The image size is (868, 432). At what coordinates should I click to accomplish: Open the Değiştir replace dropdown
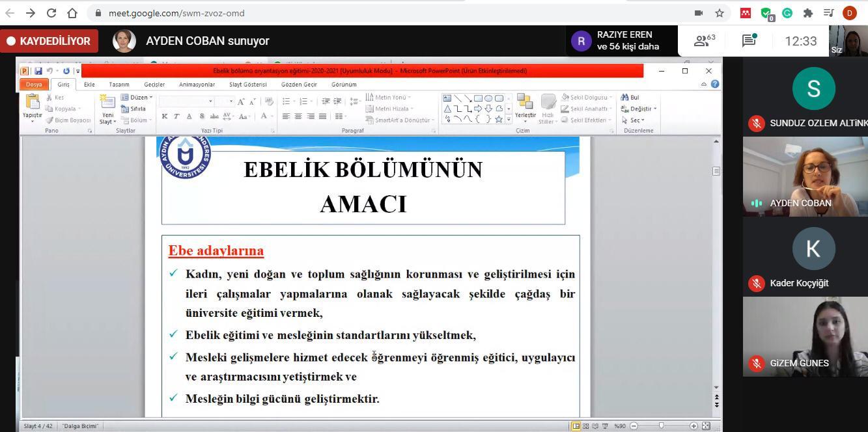[639, 109]
